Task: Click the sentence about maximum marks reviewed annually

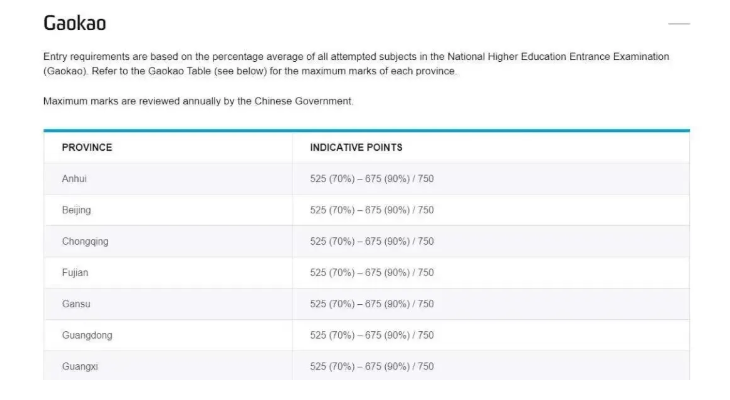Action: pyautogui.click(x=198, y=101)
